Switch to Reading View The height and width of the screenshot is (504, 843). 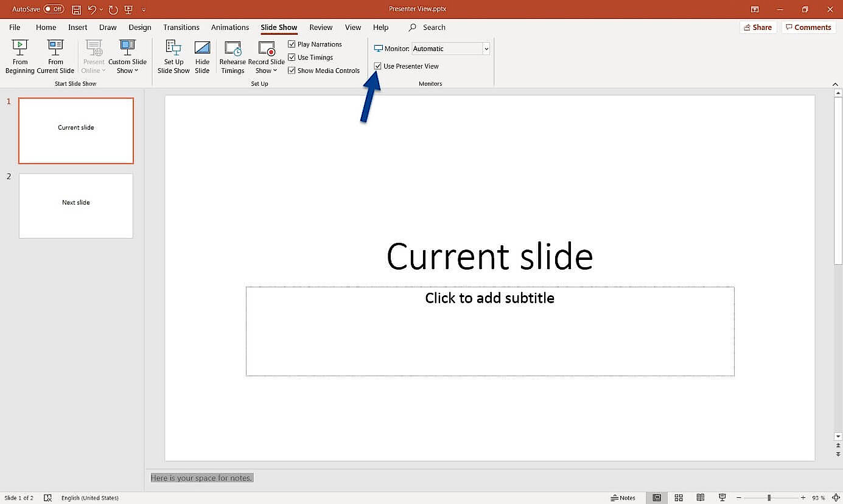[x=700, y=497]
